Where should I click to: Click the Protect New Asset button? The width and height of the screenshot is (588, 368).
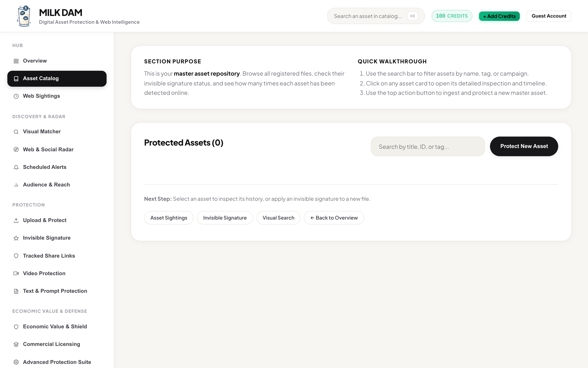524,146
